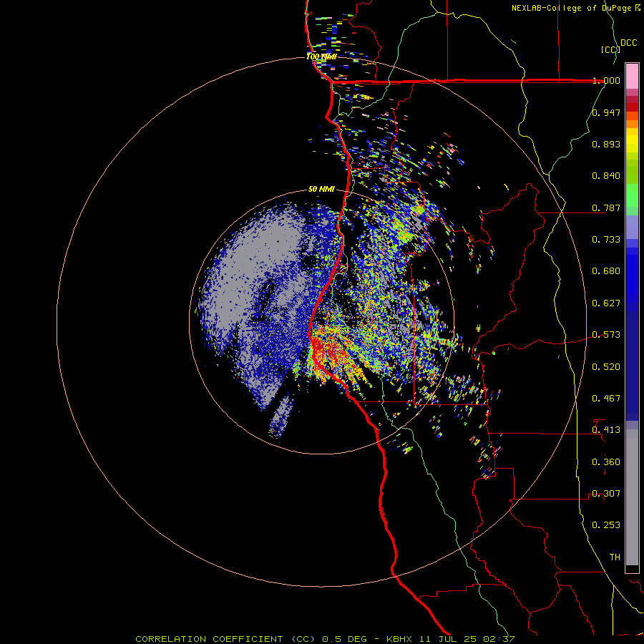
Task: Click the Correlation Coefficient product title caption
Action: tap(325, 639)
